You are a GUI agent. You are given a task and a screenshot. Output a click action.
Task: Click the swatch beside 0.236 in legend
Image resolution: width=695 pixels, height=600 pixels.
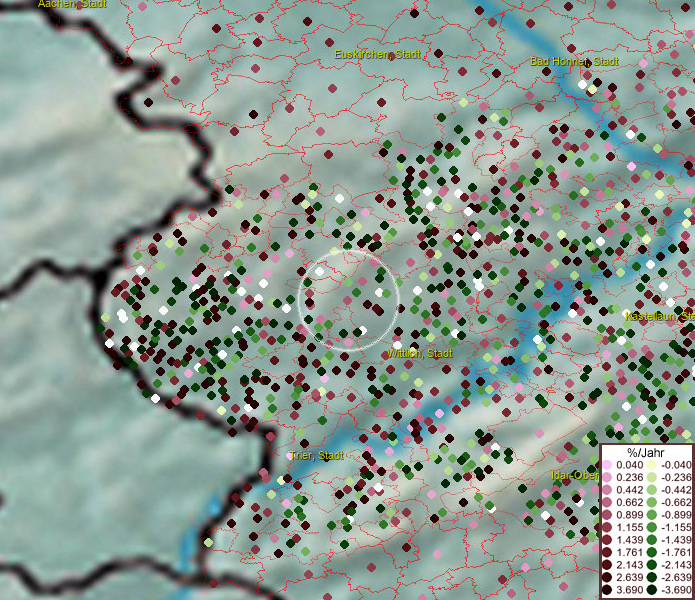click(x=607, y=477)
